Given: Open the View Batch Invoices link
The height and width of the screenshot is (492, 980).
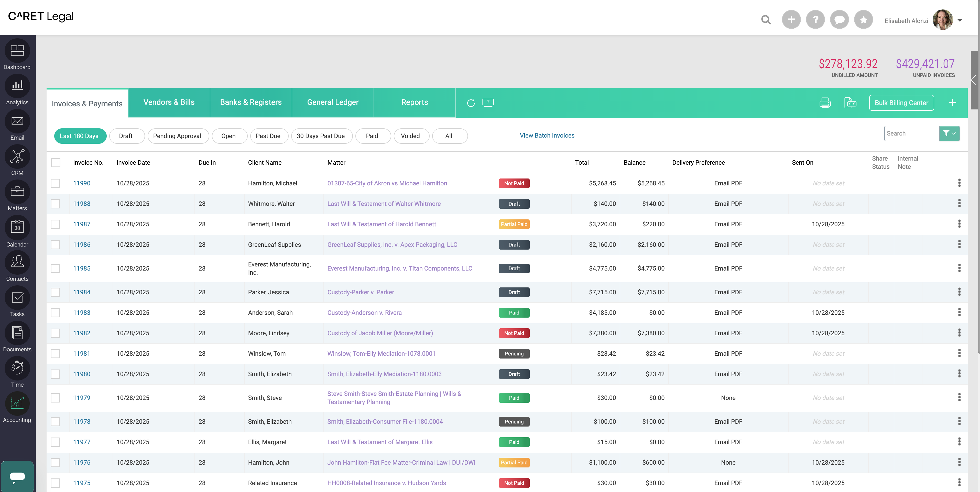Looking at the screenshot, I should [x=547, y=135].
